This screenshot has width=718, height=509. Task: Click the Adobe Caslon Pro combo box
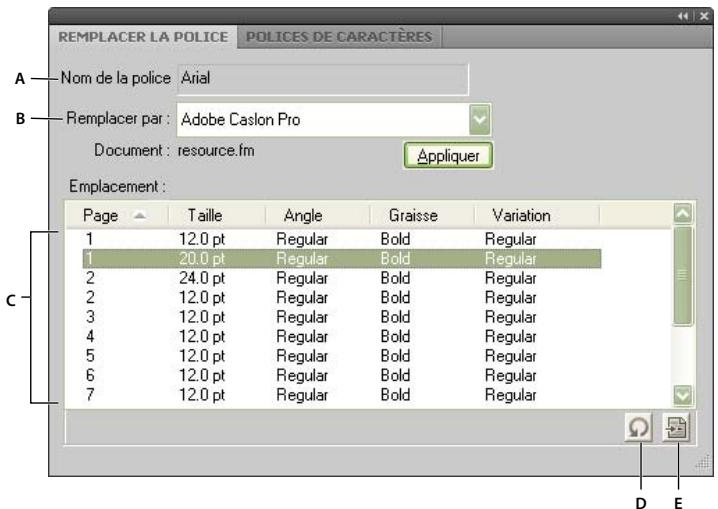(x=333, y=119)
